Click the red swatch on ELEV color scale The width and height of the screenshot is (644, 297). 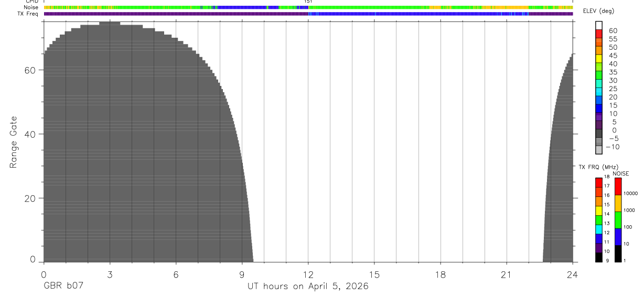[x=599, y=34]
